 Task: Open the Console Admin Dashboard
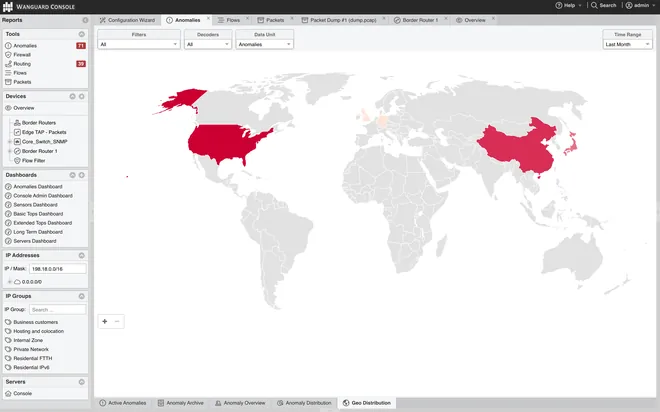(x=43, y=196)
